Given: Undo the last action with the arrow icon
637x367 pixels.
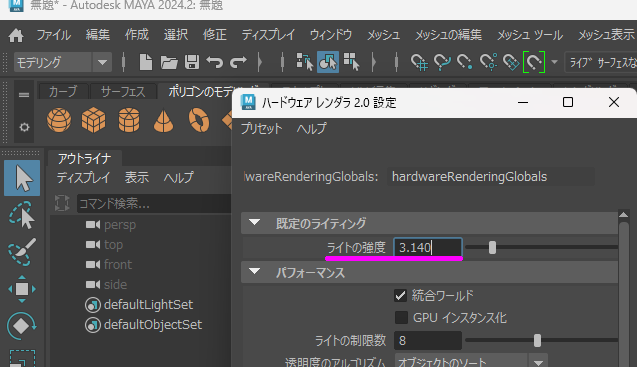Looking at the screenshot, I should click(x=214, y=62).
